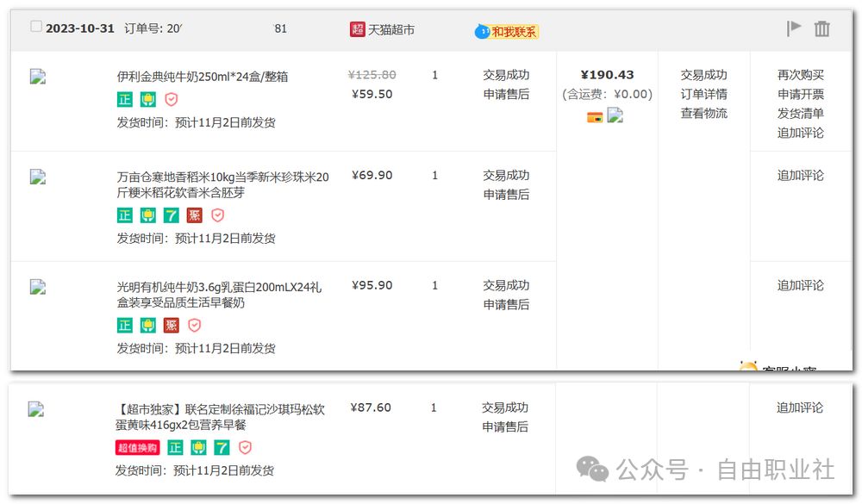Open the 天猫超市 store link
This screenshot has height=504, width=862.
pos(390,29)
